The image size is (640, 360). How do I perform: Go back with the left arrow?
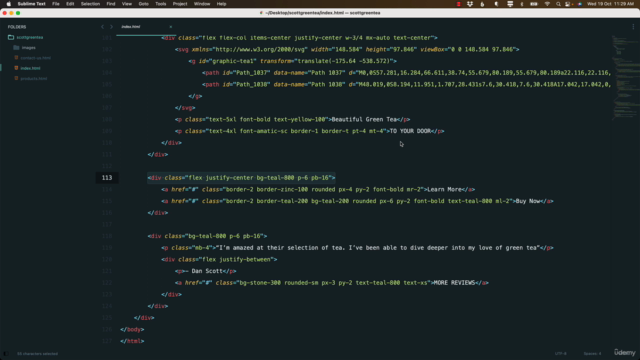[x=102, y=27]
